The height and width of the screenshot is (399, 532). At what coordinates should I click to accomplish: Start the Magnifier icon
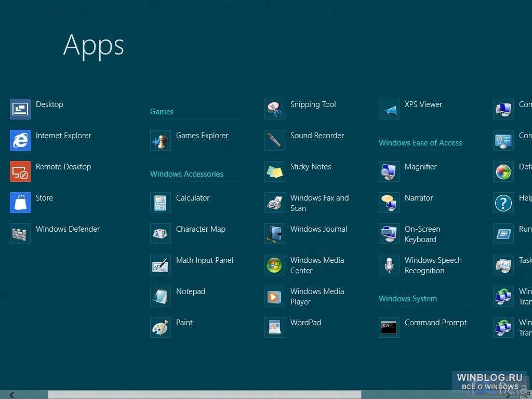[389, 171]
